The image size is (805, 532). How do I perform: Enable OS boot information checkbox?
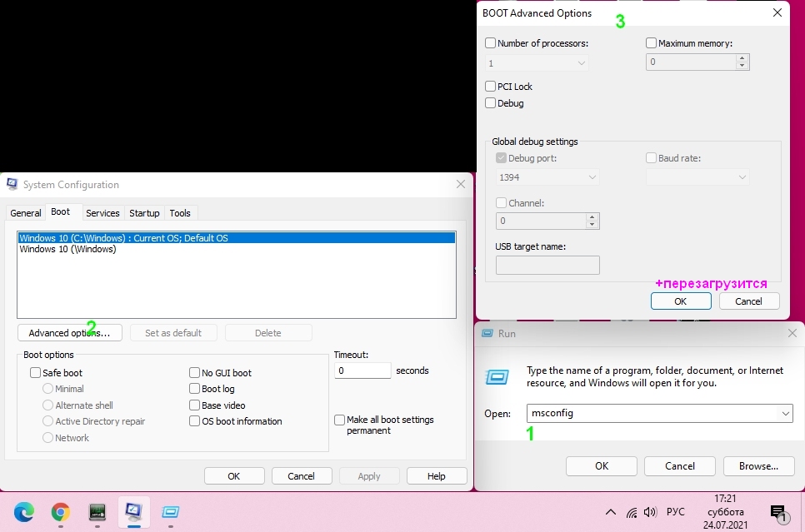(x=194, y=421)
